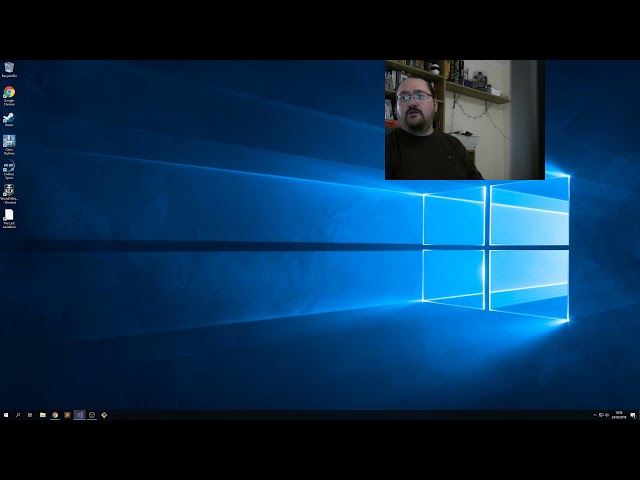Select the white document file desktop icon
Viewport: 640px width, 480px height.
tap(9, 218)
